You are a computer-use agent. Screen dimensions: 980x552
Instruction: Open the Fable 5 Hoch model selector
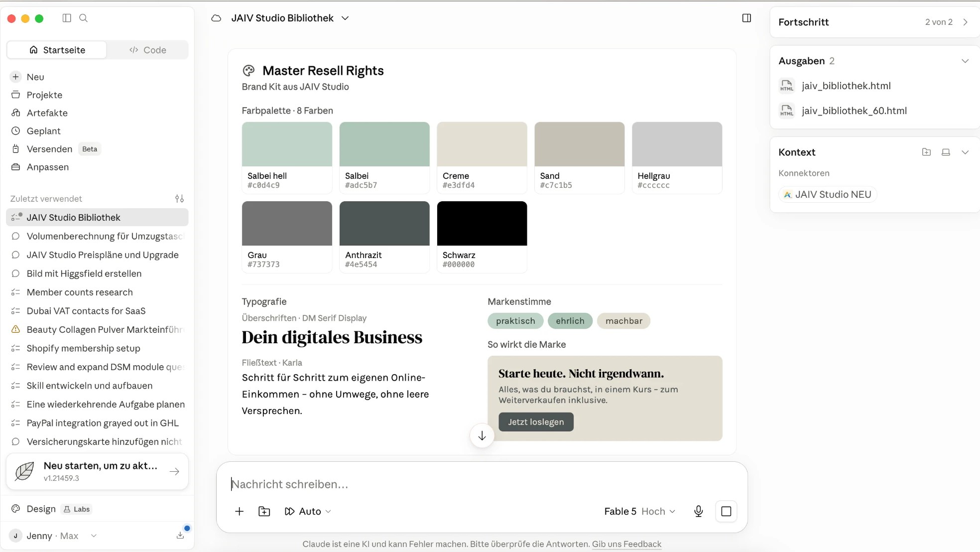(x=640, y=511)
